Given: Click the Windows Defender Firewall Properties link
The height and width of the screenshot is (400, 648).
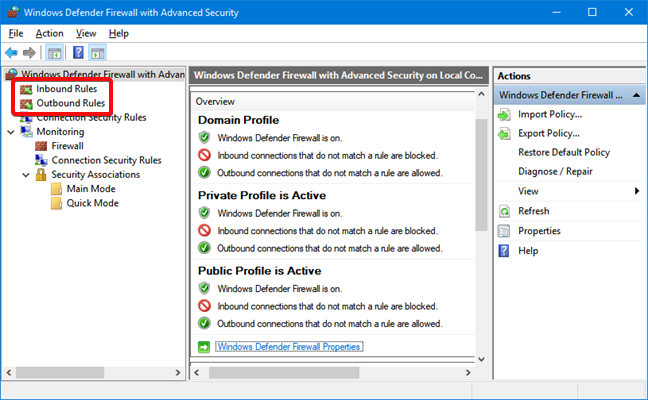Looking at the screenshot, I should point(289,347).
